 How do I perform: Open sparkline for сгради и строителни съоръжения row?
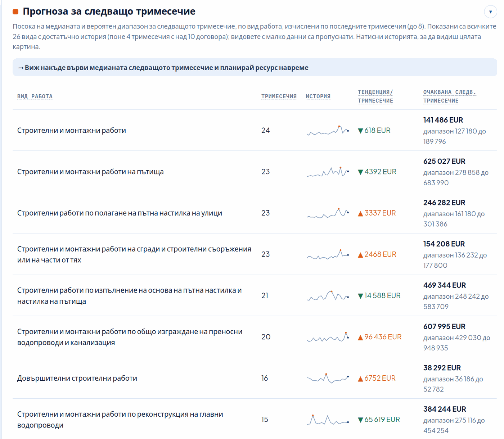click(x=328, y=254)
